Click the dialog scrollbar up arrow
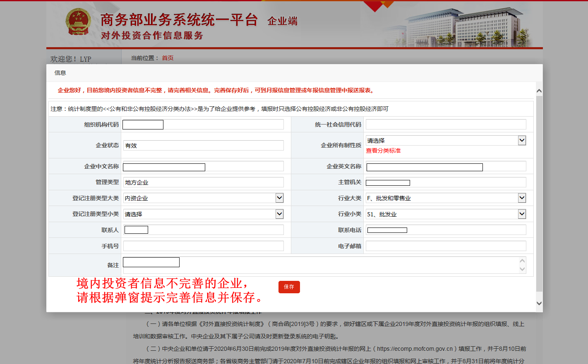 (x=539, y=91)
